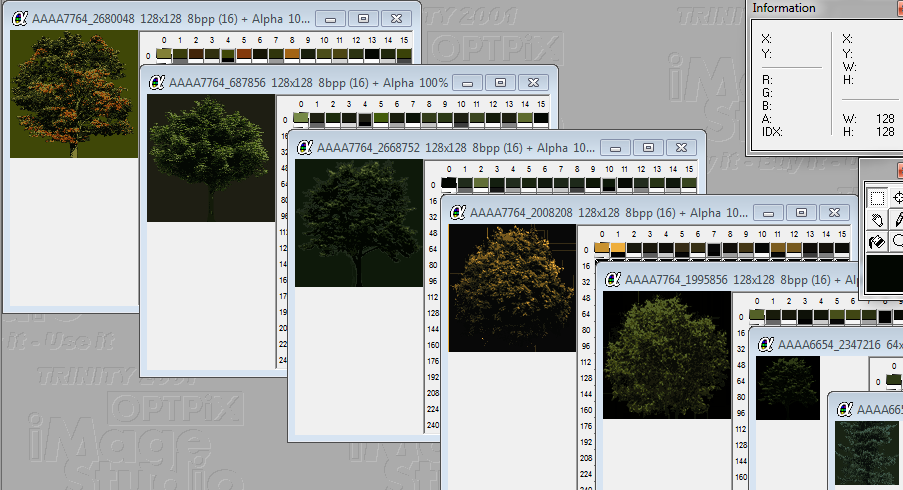The image size is (903, 490).
Task: Click the app icon of AAAA7764_1995856 window
Action: [x=612, y=279]
